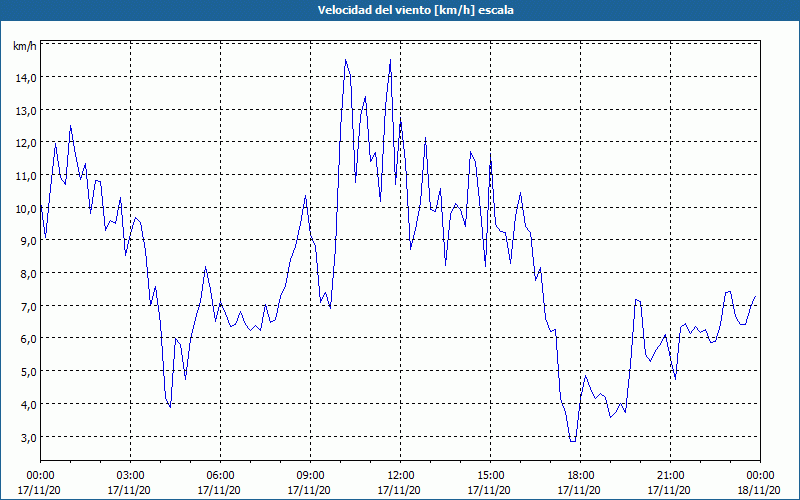Click the '17/11/20' date beneath 03:00
Screen dimensions: 800x500
(129, 490)
